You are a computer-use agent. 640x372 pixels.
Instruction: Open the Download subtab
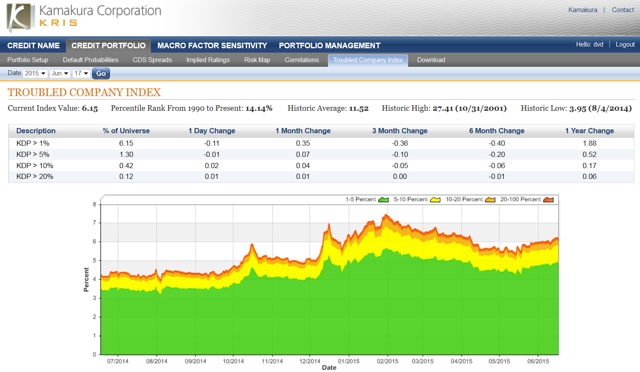pyautogui.click(x=431, y=60)
